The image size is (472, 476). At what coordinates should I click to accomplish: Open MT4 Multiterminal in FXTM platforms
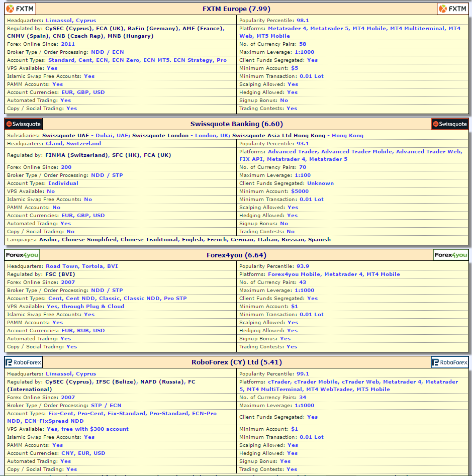[417, 29]
